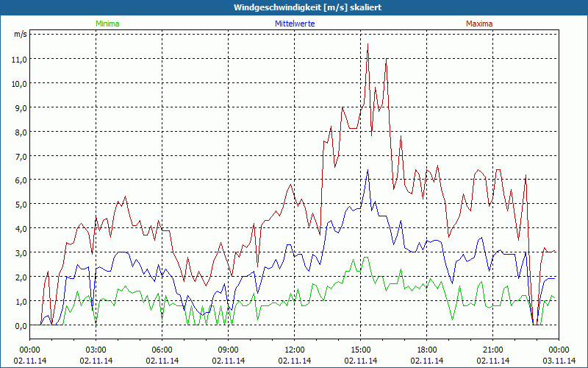Click the m/s unit label above y-axis
This screenshot has height=368, width=588.
20,34
